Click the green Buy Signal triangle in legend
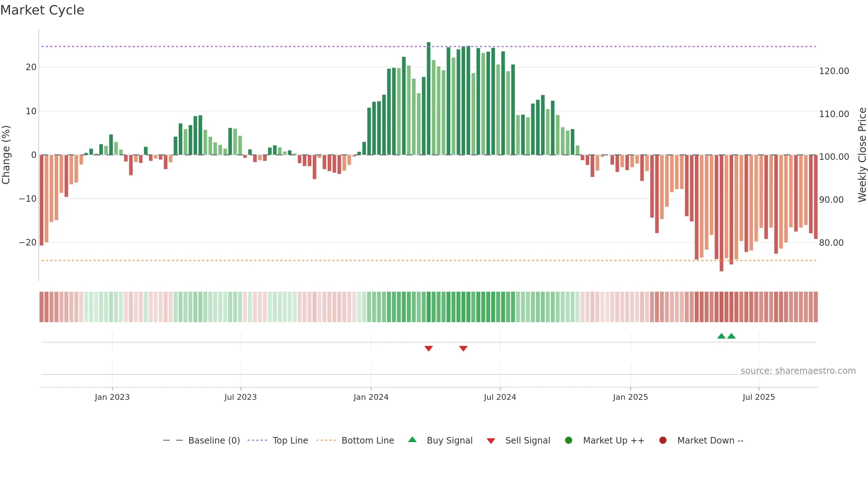 point(412,440)
